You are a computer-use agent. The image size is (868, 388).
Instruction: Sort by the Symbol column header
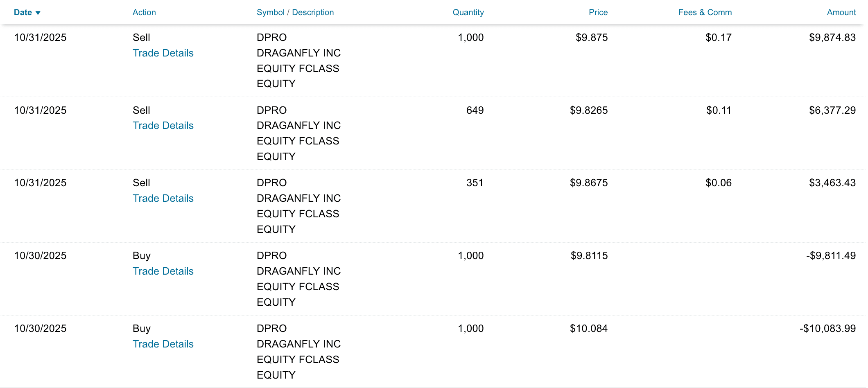[270, 13]
